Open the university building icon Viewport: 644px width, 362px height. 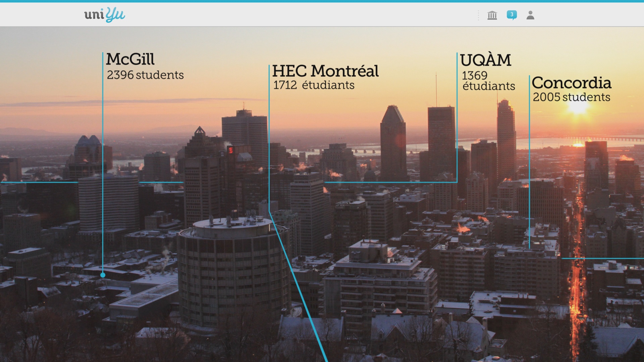[x=492, y=15]
